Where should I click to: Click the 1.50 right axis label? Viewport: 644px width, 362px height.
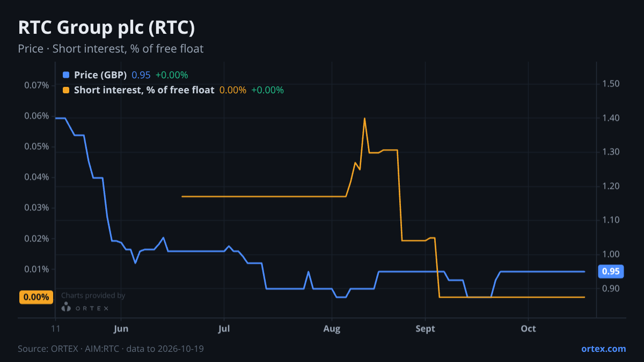tap(611, 84)
